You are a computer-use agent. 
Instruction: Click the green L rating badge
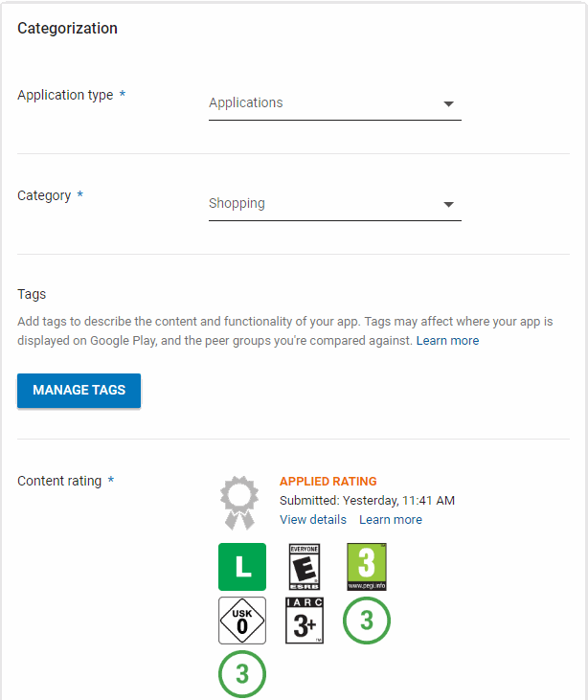point(242,567)
